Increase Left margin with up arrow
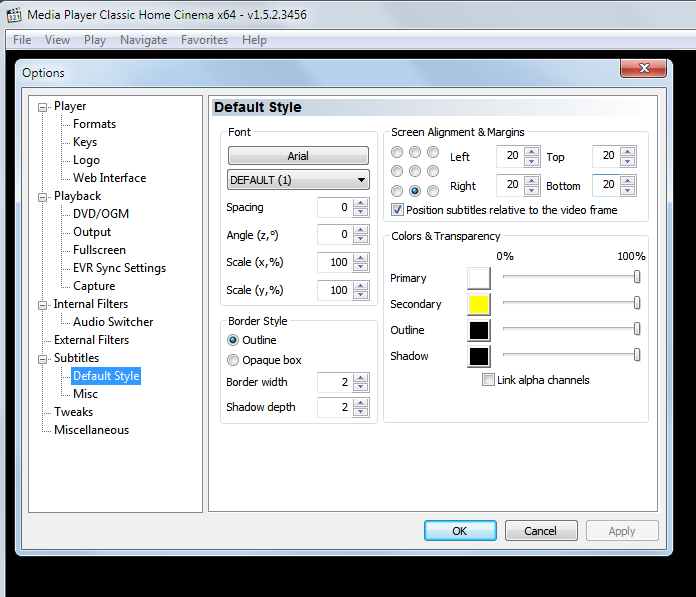Image resolution: width=696 pixels, height=597 pixels. [x=531, y=152]
